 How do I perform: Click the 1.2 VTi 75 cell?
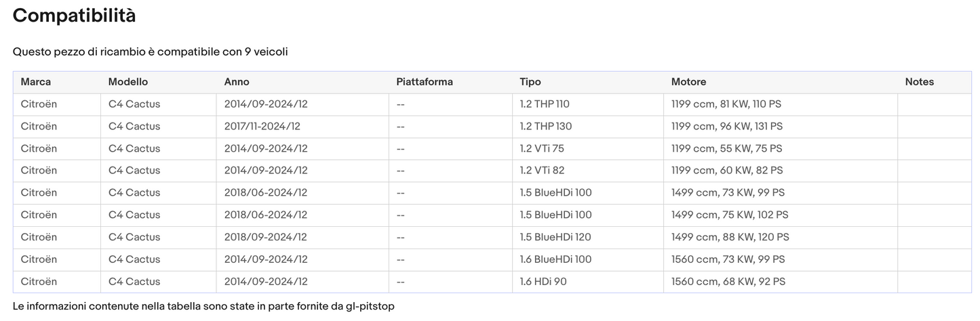[x=542, y=148]
